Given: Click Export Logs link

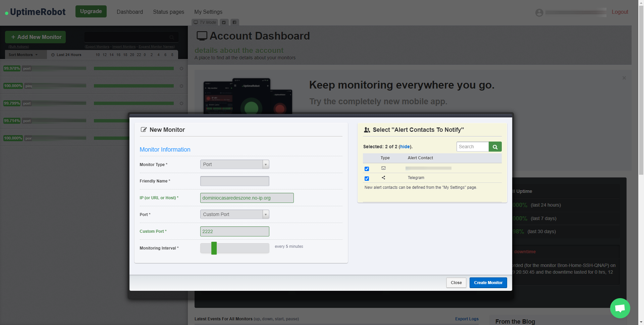Looking at the screenshot, I should pyautogui.click(x=467, y=319).
